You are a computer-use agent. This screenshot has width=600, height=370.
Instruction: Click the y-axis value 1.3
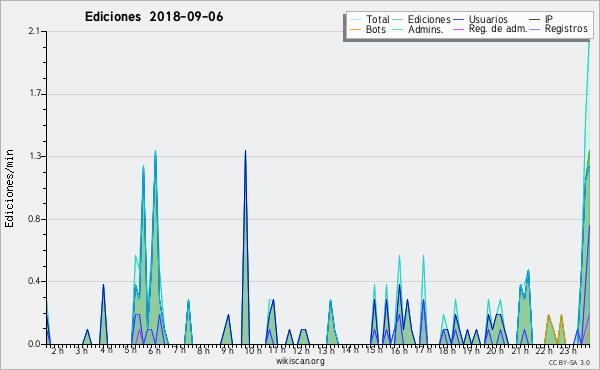click(x=34, y=156)
